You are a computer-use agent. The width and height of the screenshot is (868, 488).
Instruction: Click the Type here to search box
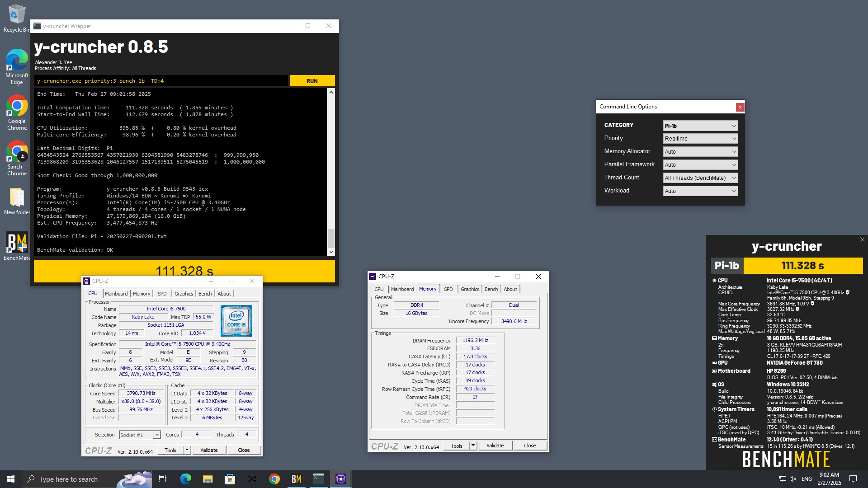click(x=87, y=479)
